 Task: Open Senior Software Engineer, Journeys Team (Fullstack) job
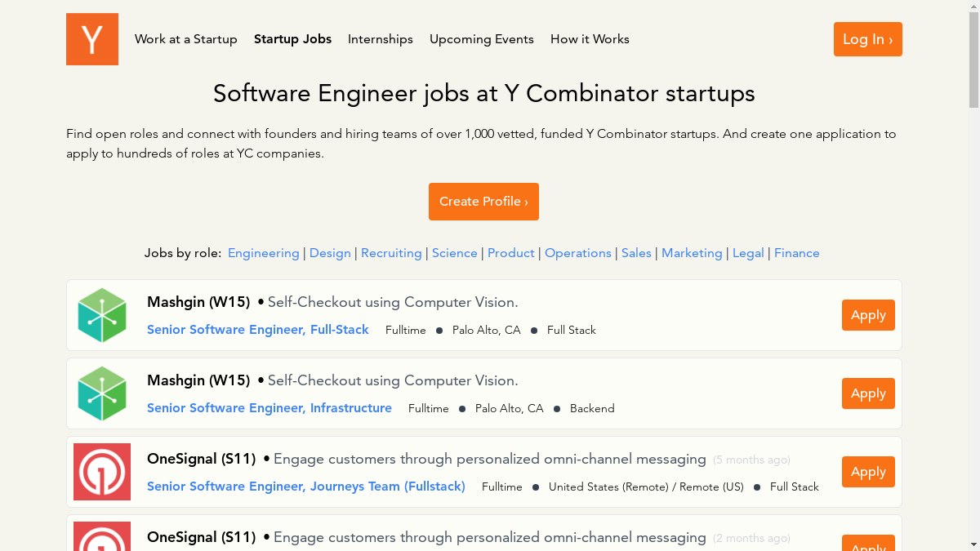pyautogui.click(x=306, y=487)
